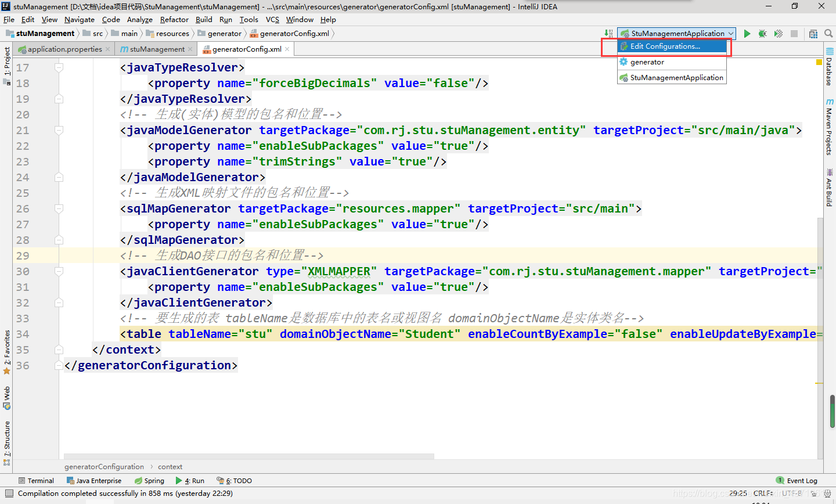This screenshot has height=504, width=836.
Task: Click context in the XML breadcrumb
Action: point(170,467)
